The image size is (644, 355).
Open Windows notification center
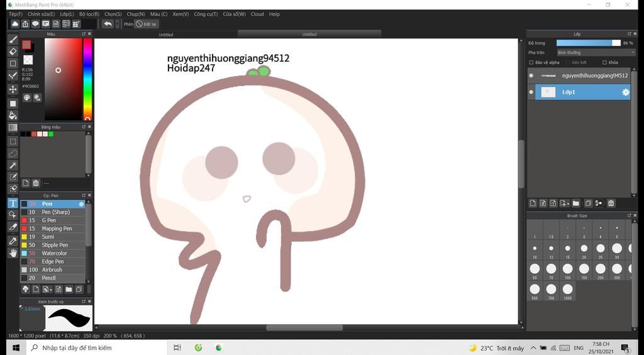coord(625,348)
